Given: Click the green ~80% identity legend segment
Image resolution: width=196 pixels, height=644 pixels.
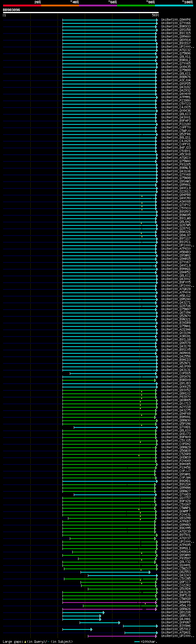Looking at the screenshot, I should click(x=136, y=6).
